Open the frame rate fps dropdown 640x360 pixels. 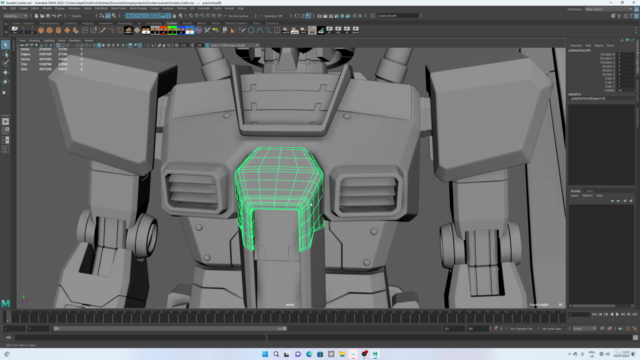tap(584, 329)
